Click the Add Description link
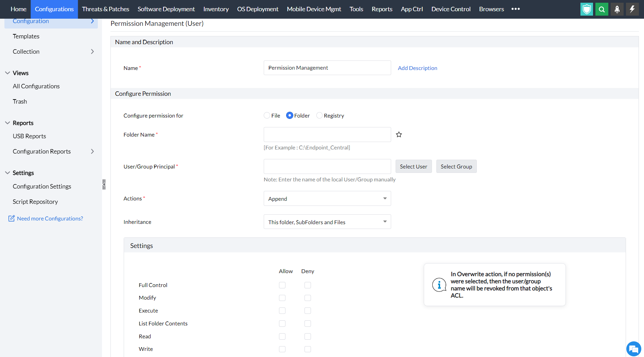This screenshot has height=357, width=644. pos(417,68)
